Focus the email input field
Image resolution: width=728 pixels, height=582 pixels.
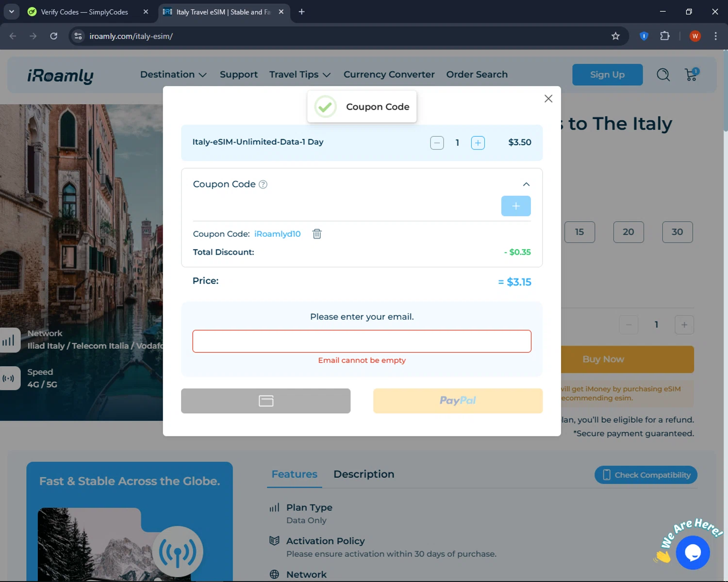click(362, 341)
